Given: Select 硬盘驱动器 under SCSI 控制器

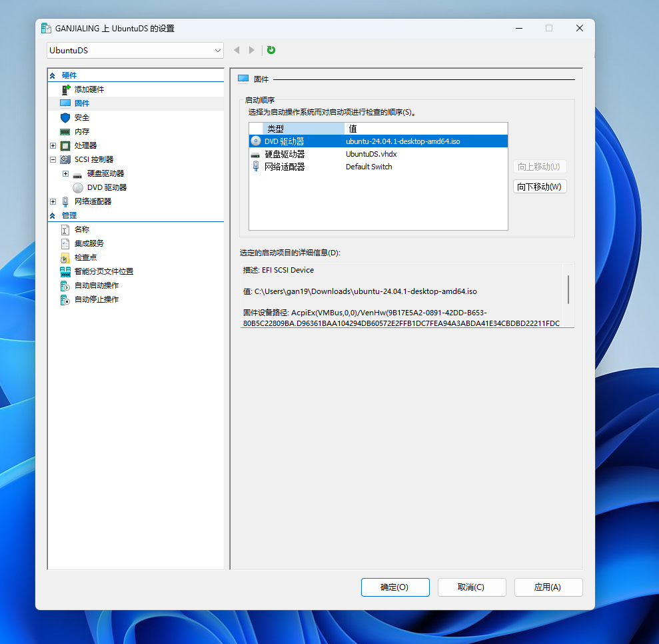Looking at the screenshot, I should click(x=105, y=173).
